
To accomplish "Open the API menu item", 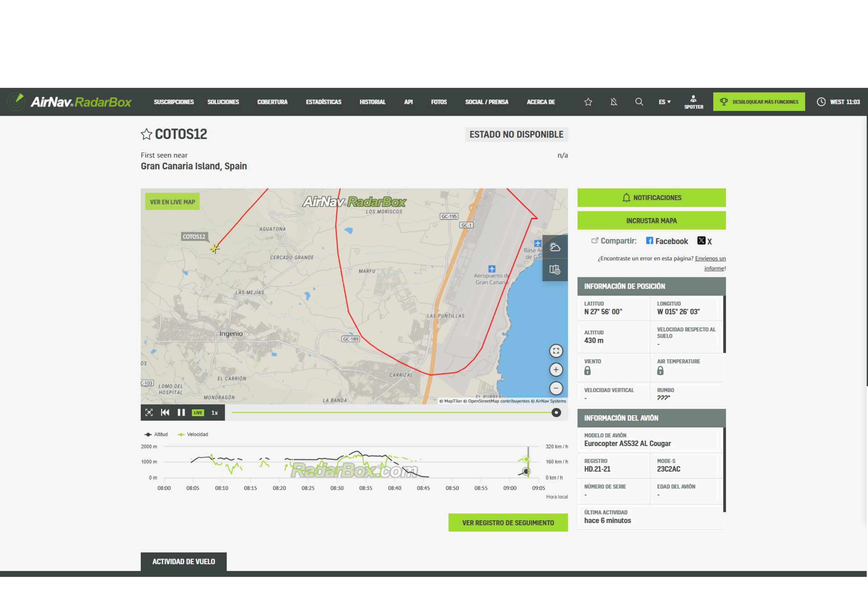I will tap(408, 102).
